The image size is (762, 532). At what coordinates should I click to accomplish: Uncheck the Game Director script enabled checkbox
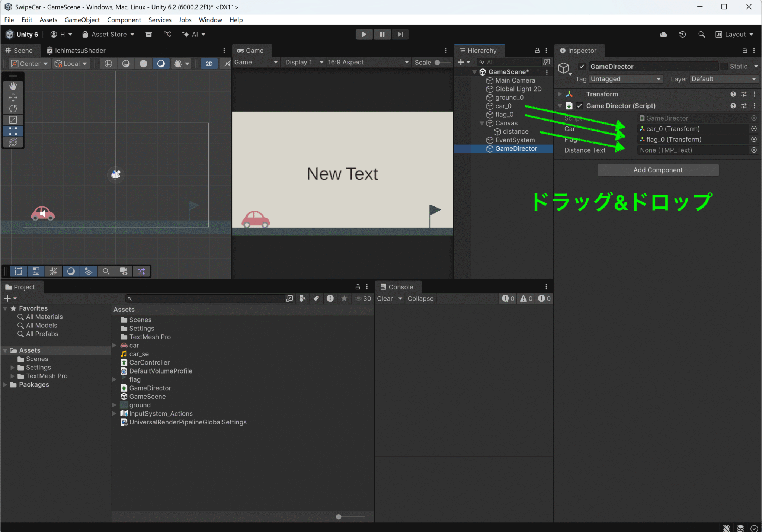(579, 106)
